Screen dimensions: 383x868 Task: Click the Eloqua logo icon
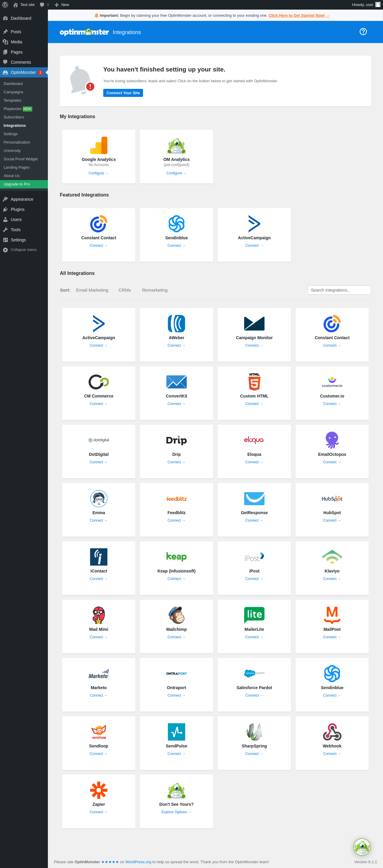coord(254,440)
